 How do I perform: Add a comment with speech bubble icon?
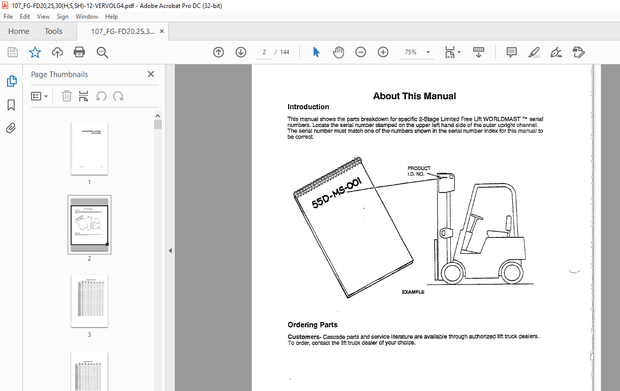512,52
